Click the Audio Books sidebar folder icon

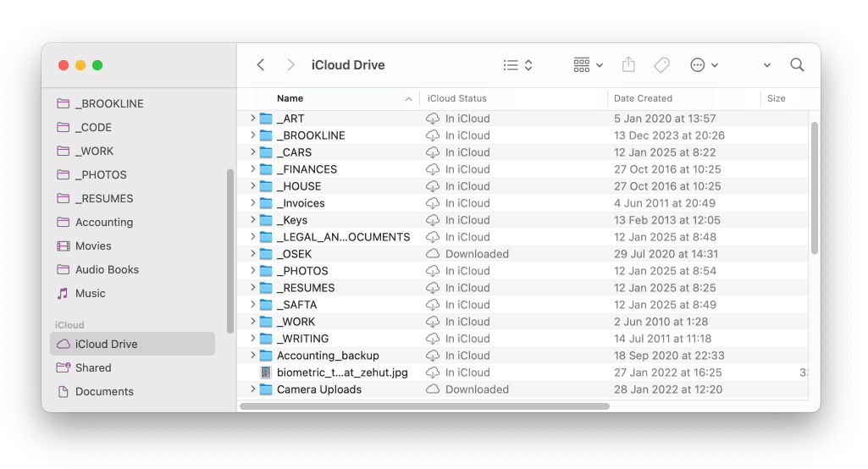pyautogui.click(x=64, y=270)
